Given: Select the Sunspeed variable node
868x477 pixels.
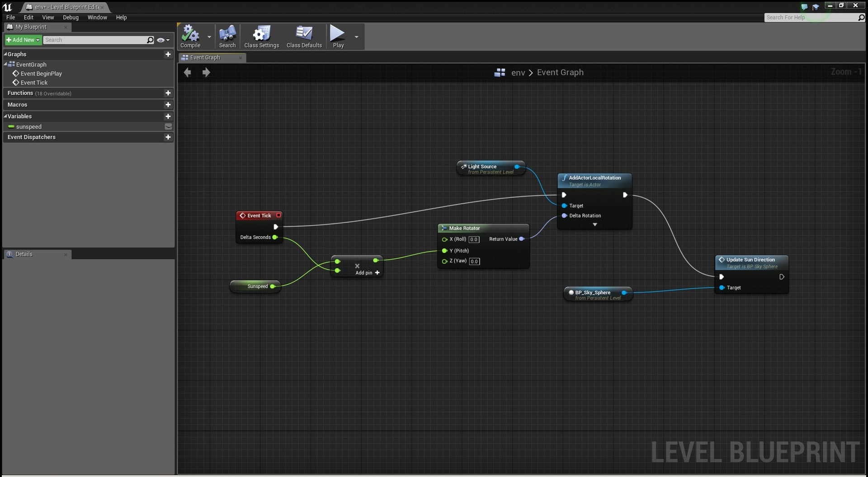Looking at the screenshot, I should tap(255, 286).
